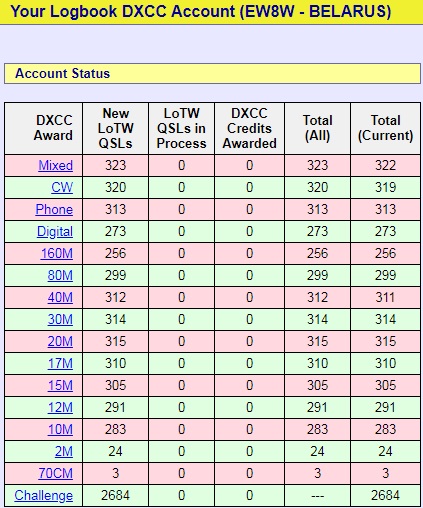Screen dimensions: 423x508
Task: Click the Total (All) column header
Action: [317, 128]
